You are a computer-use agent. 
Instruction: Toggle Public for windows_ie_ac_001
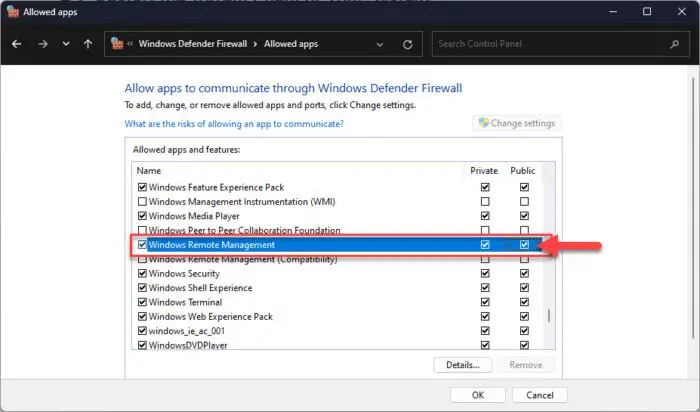click(x=524, y=331)
